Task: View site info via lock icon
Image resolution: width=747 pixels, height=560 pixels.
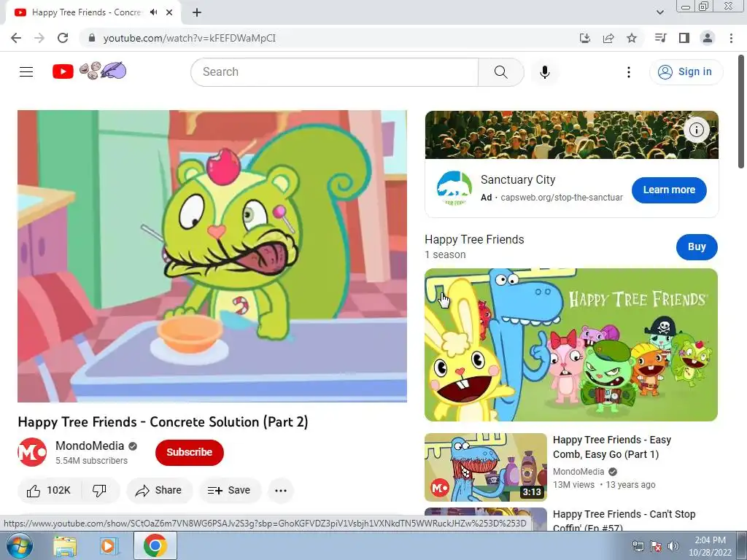Action: [92, 38]
